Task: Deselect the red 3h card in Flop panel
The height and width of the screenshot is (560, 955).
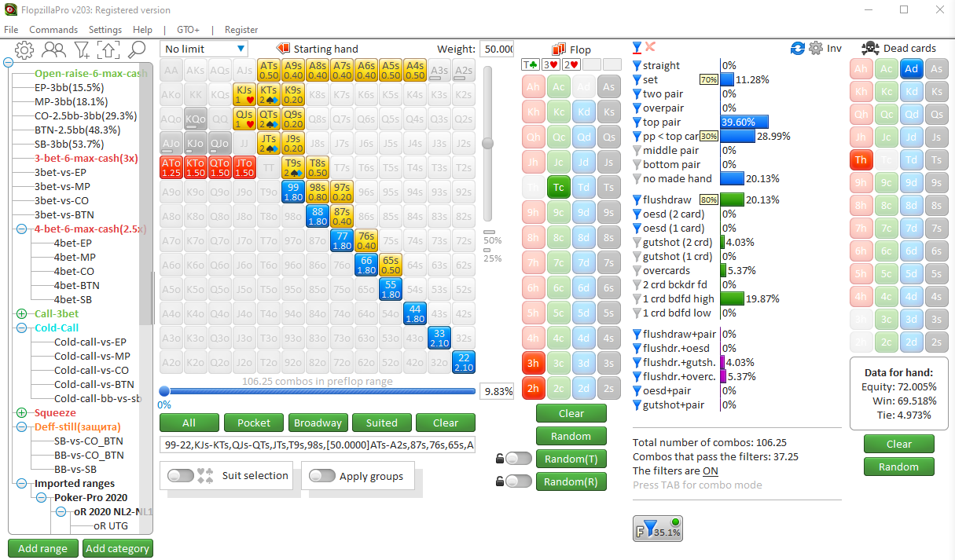Action: [534, 364]
